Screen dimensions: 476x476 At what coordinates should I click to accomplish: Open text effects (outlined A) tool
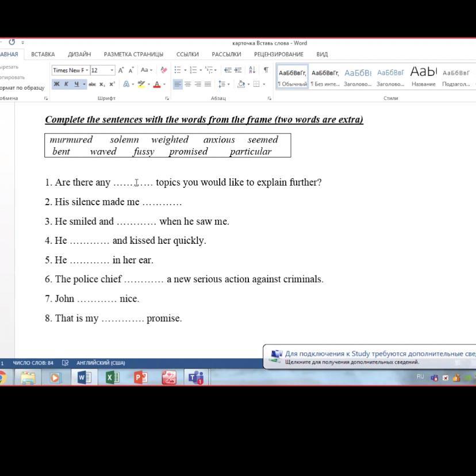(126, 84)
